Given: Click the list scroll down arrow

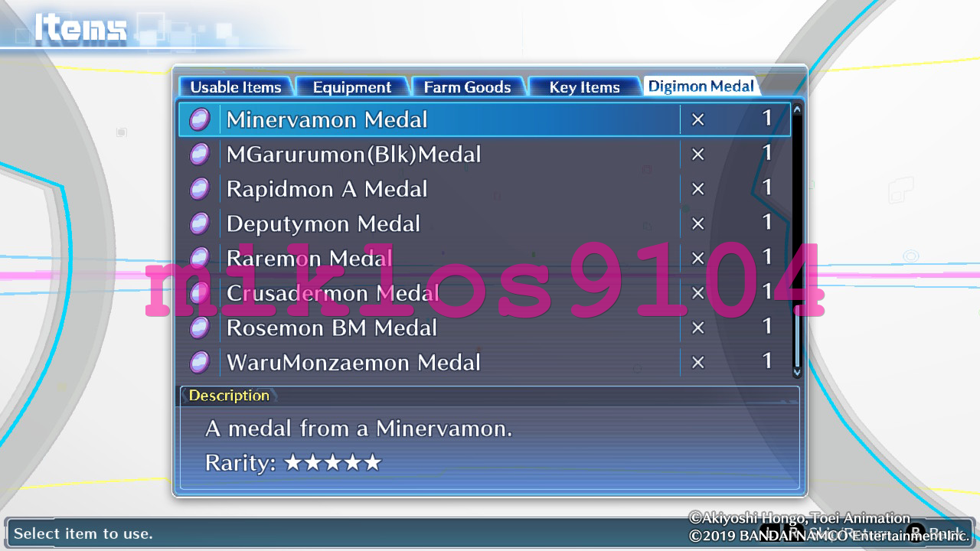Looking at the screenshot, I should click(797, 372).
